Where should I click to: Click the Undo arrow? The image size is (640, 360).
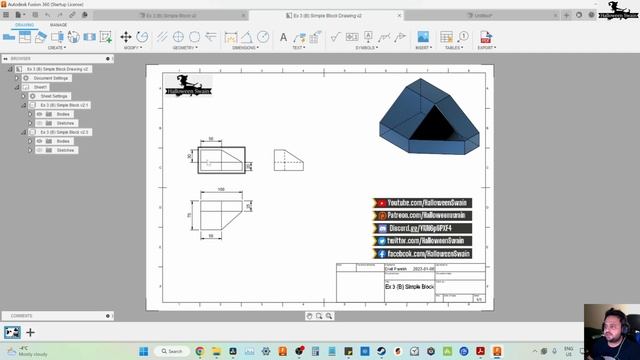(48, 15)
